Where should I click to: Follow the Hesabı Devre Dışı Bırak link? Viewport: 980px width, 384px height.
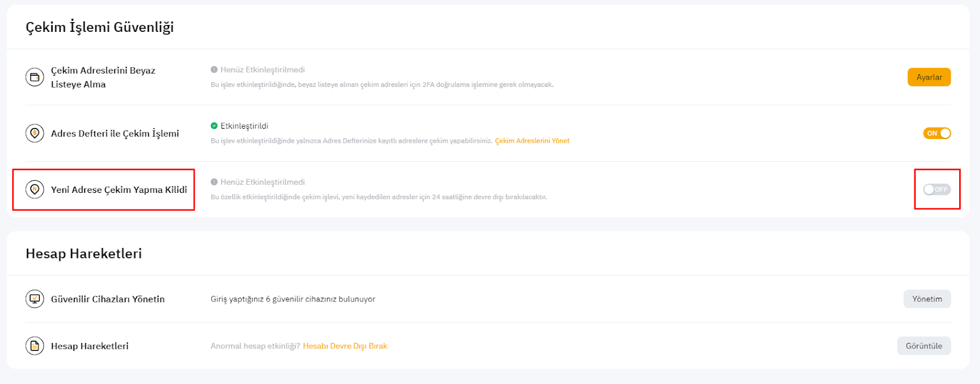[x=345, y=346]
